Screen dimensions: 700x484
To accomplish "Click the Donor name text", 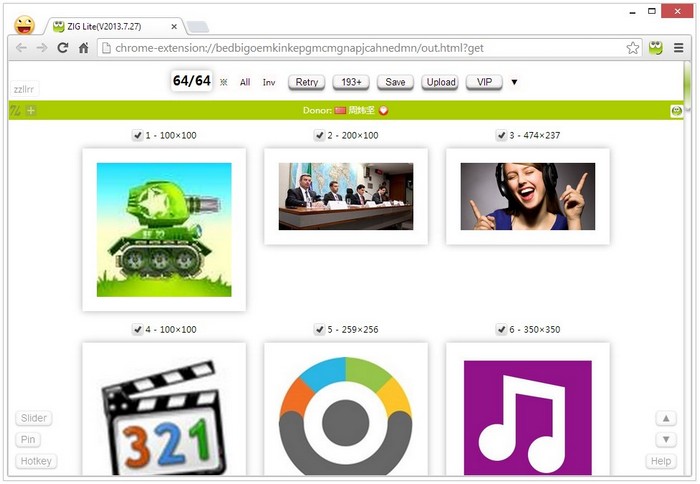I will pyautogui.click(x=361, y=110).
